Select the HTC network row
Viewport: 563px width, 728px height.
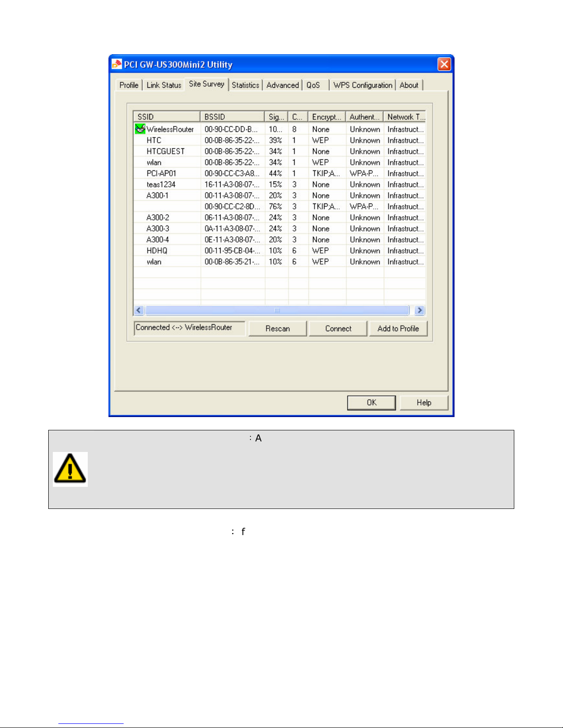tap(279, 140)
